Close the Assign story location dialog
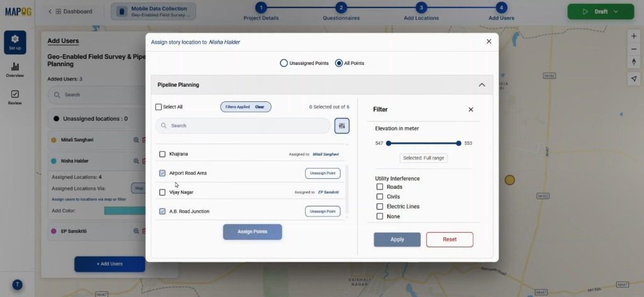 pos(489,42)
